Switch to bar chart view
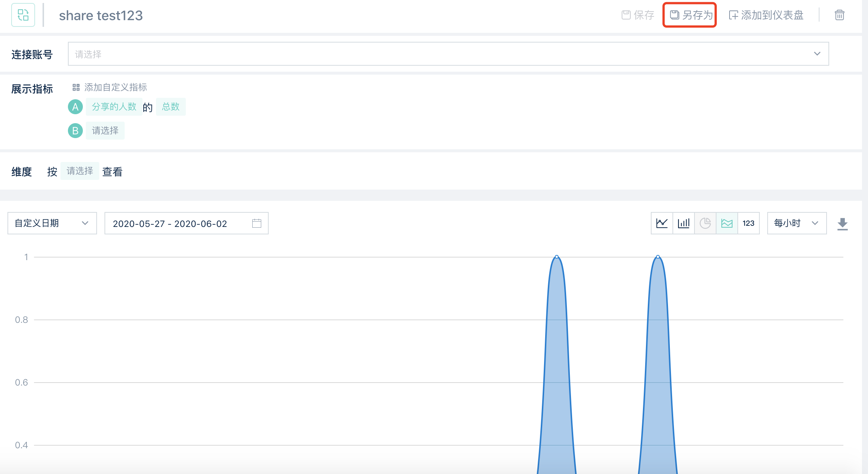Viewport: 868px width, 474px height. point(684,223)
